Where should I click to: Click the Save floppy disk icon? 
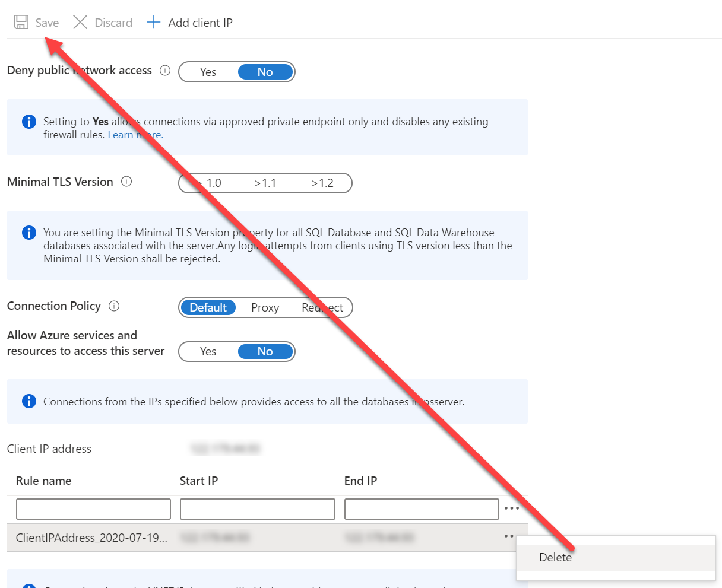[21, 23]
